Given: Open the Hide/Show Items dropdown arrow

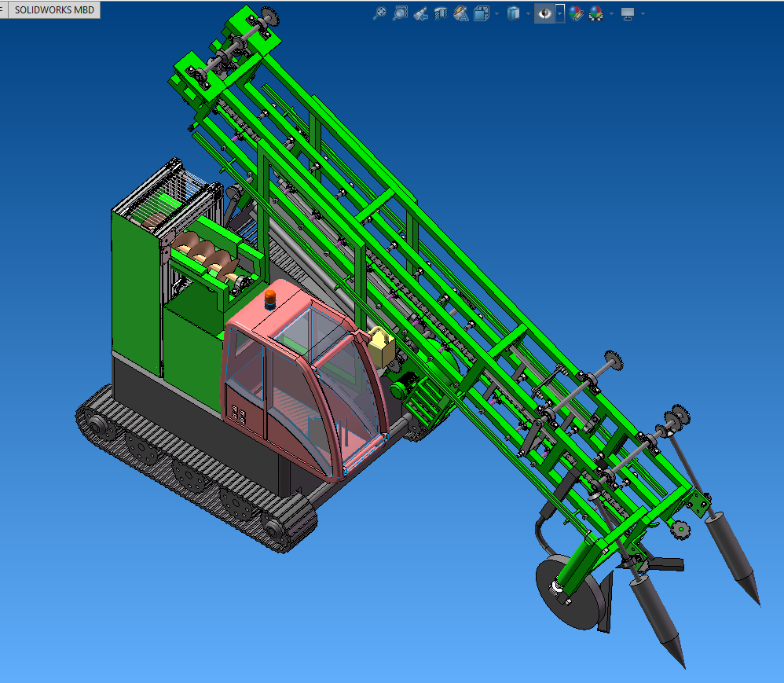Looking at the screenshot, I should [x=559, y=13].
